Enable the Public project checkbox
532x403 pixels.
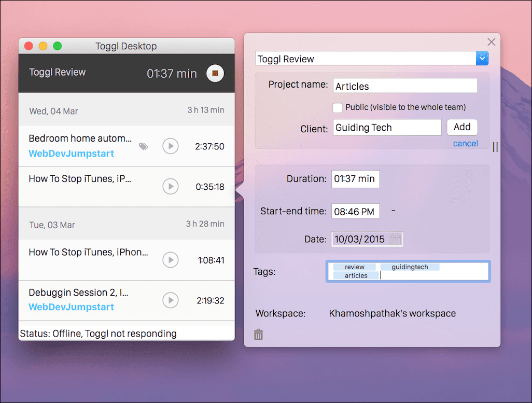(338, 107)
